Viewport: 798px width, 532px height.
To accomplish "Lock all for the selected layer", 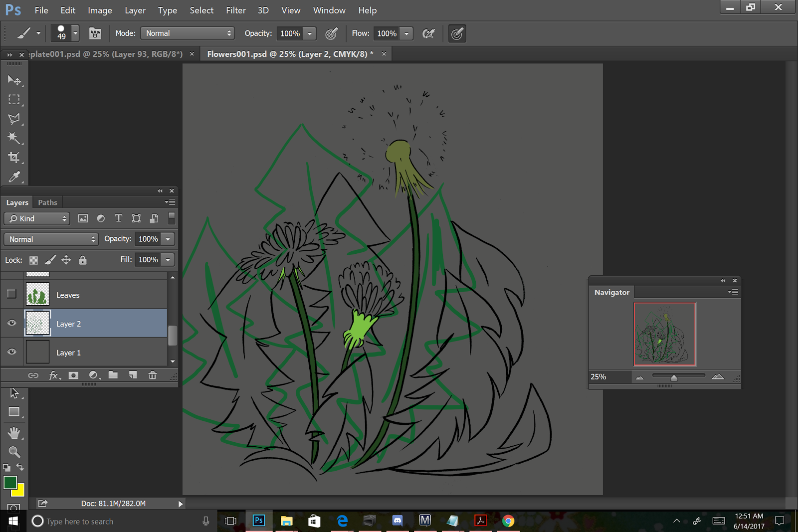I will 83,260.
